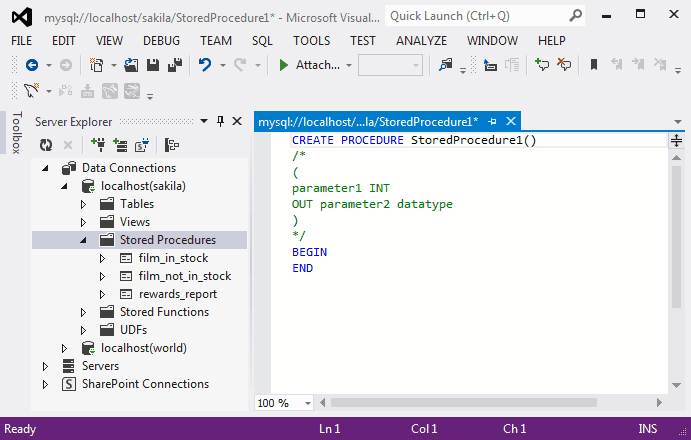Undo the last action with the undo icon

(205, 65)
